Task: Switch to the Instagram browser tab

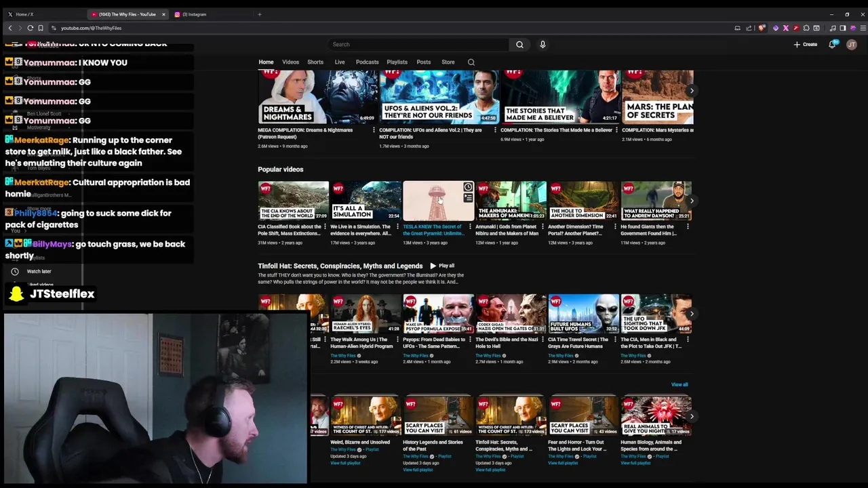Action: (x=210, y=14)
